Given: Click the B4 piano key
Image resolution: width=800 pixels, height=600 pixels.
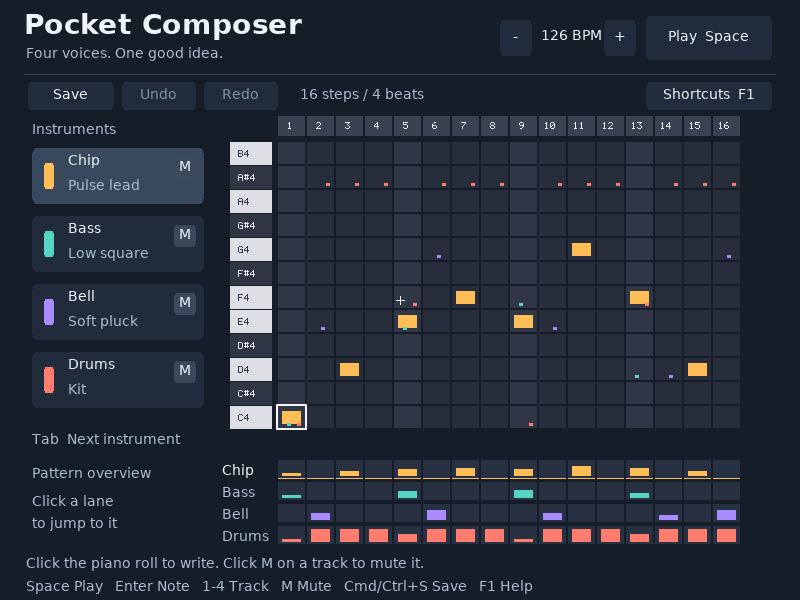Looking at the screenshot, I should coord(251,154).
